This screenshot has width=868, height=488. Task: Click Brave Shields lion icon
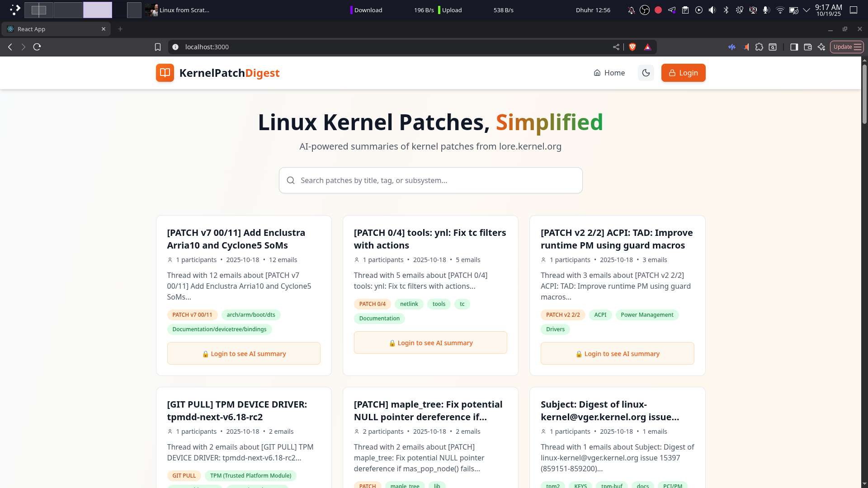pyautogui.click(x=632, y=47)
